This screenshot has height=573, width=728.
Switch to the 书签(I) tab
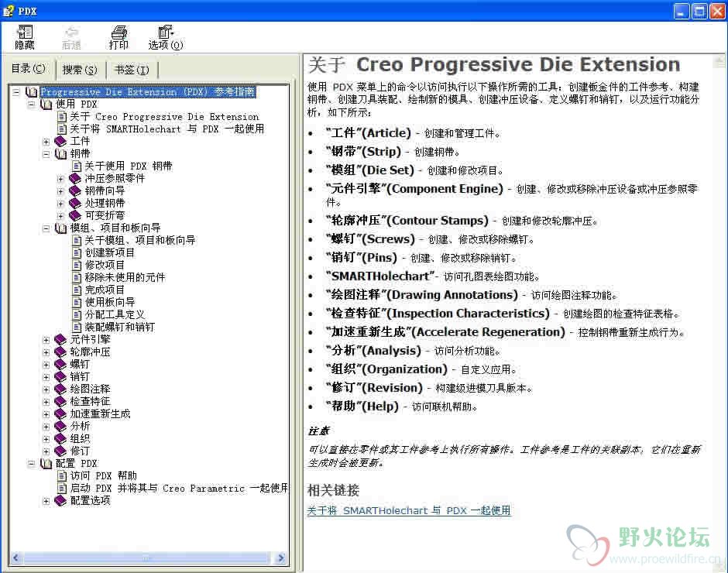click(x=132, y=70)
